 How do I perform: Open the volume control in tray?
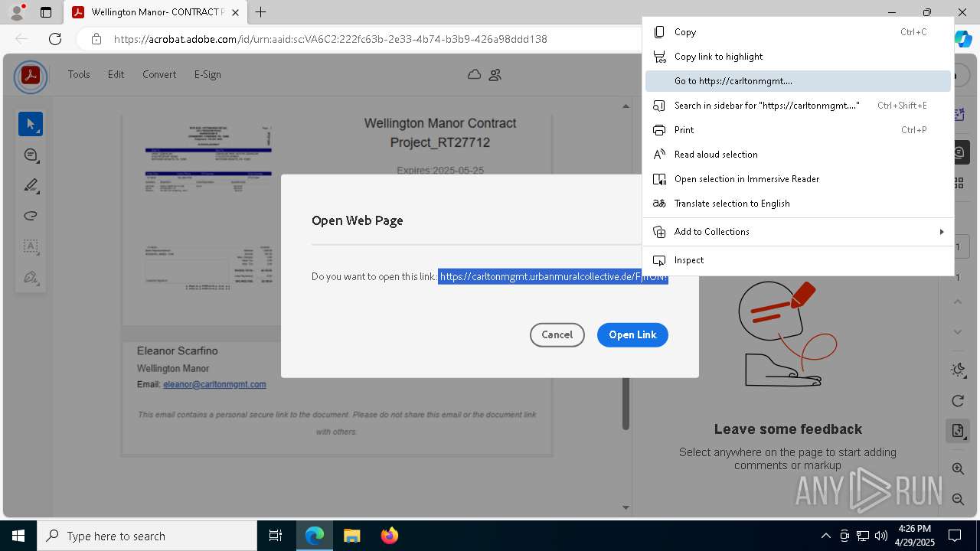(x=880, y=536)
